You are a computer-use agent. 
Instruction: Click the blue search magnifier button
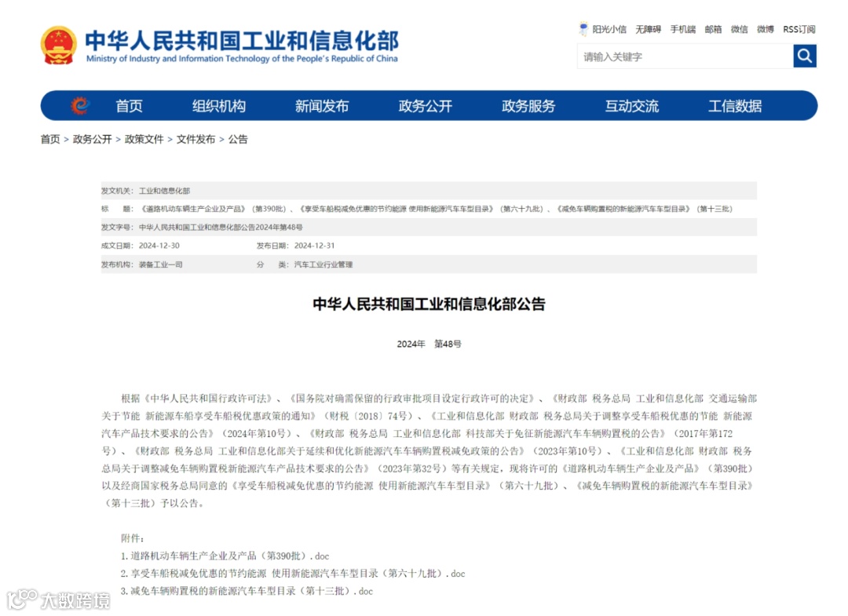coord(805,56)
